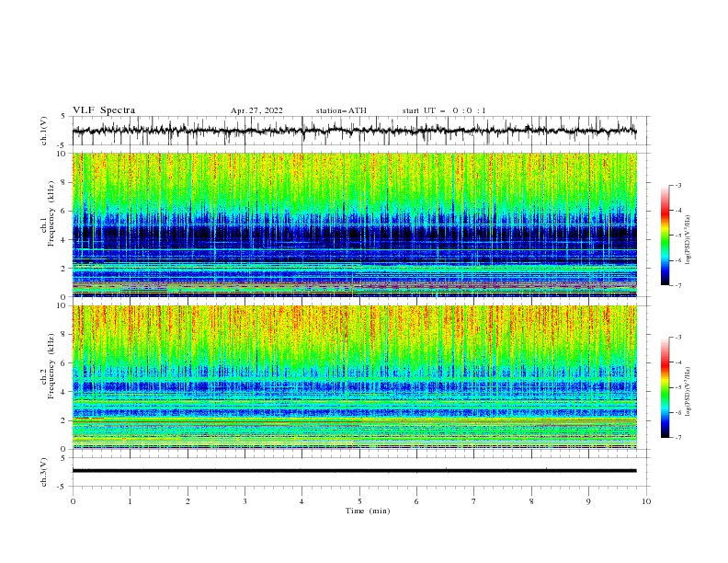Click the time axis tick label "5"
Screen dimensions: 728x563
[359, 501]
